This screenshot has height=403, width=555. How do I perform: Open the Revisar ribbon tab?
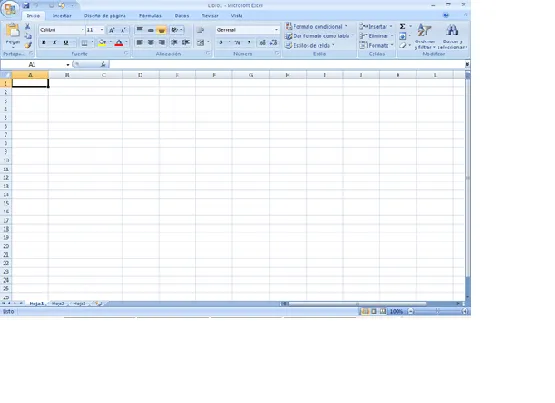pyautogui.click(x=210, y=16)
